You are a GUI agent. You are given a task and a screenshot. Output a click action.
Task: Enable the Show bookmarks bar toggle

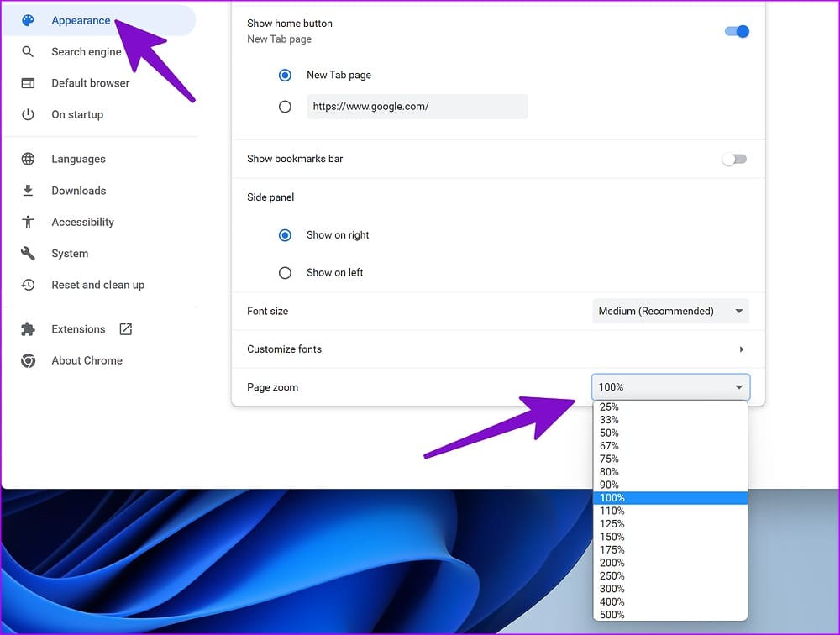(x=734, y=159)
